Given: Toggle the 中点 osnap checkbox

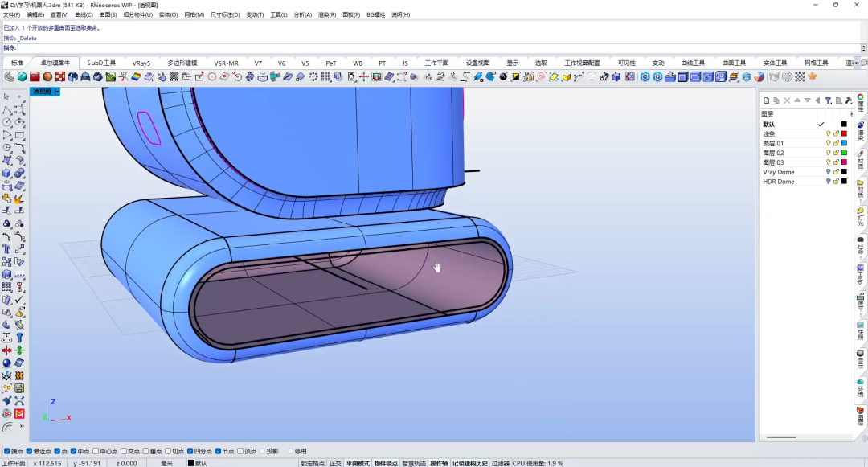Looking at the screenshot, I should 74,451.
